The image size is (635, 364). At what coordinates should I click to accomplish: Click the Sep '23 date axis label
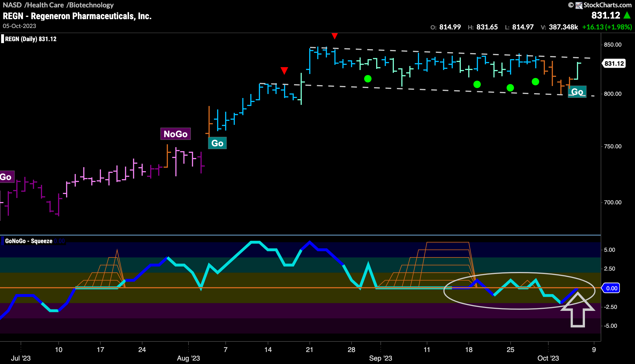[381, 358]
